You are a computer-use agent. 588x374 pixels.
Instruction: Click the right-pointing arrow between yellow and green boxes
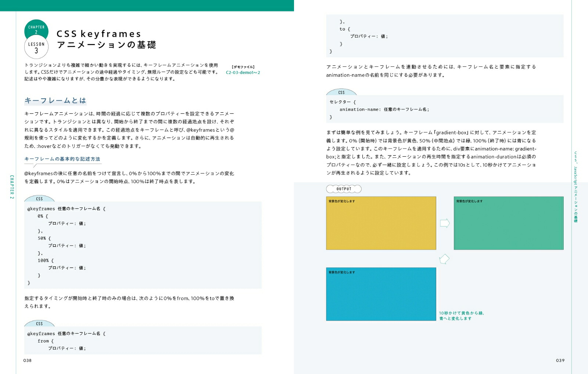point(444,222)
